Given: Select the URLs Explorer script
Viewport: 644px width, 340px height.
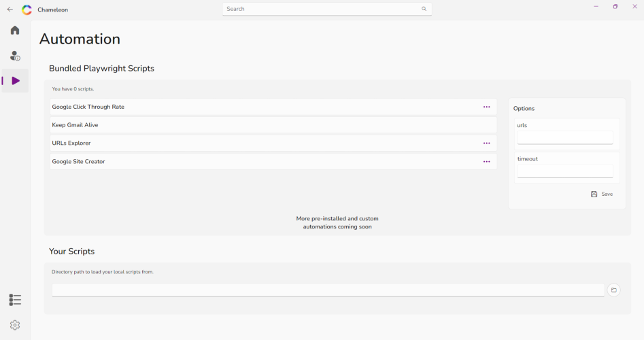Looking at the screenshot, I should 273,143.
